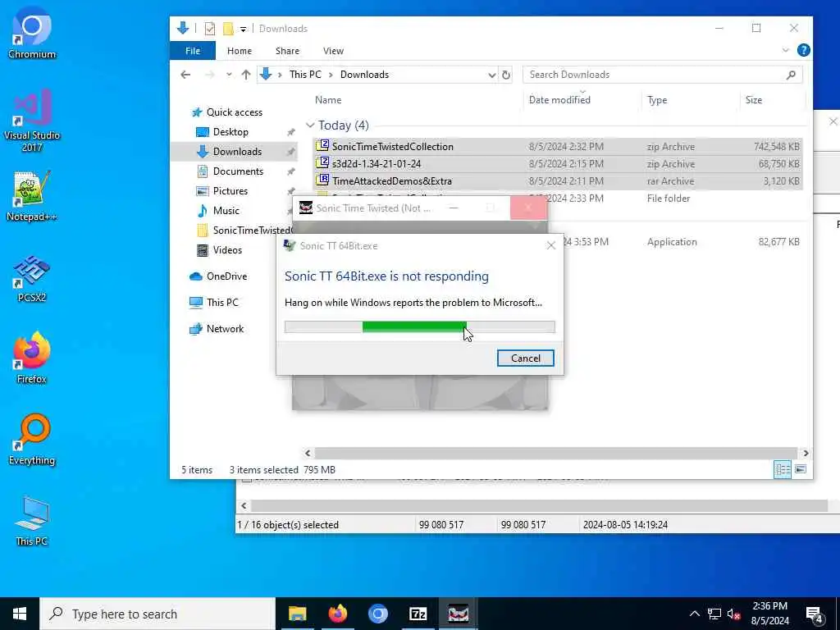Launch Firefox from the desktop icon
This screenshot has width=840, height=630.
32,358
